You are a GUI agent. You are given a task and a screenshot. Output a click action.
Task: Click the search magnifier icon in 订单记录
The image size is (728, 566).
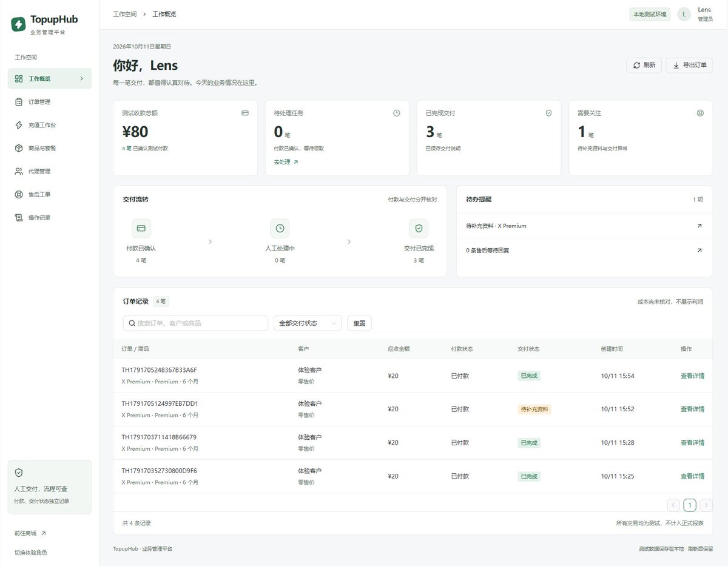coord(132,323)
